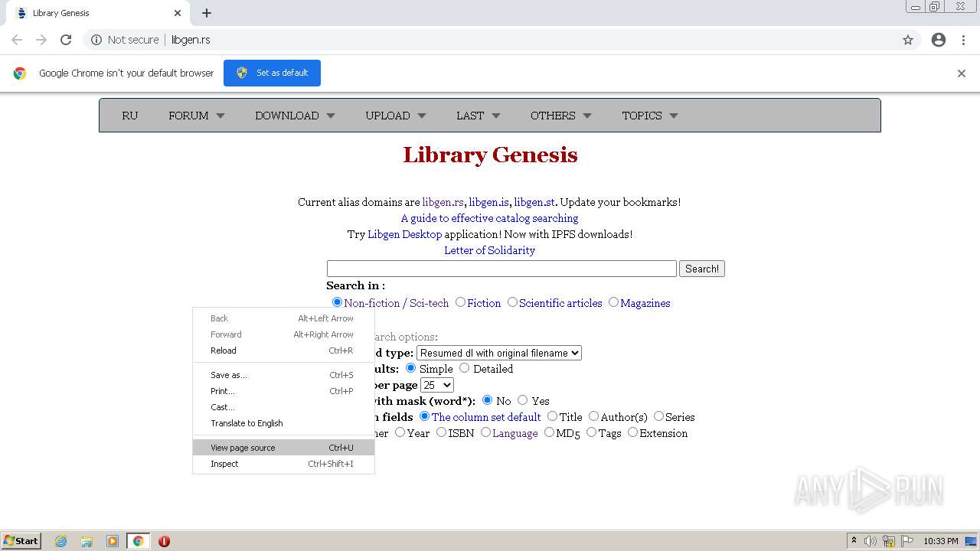Choose Save as... in context menu
Screen dimensions: 980x551
coord(283,375)
